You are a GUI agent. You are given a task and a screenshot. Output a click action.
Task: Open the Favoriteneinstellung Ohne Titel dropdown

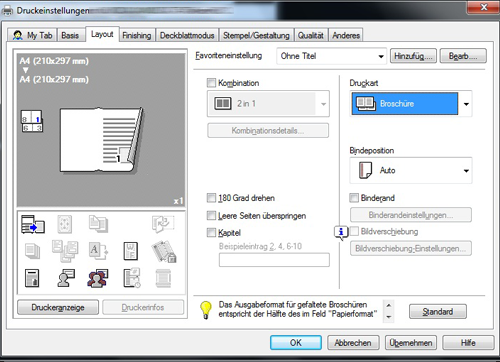(x=331, y=56)
